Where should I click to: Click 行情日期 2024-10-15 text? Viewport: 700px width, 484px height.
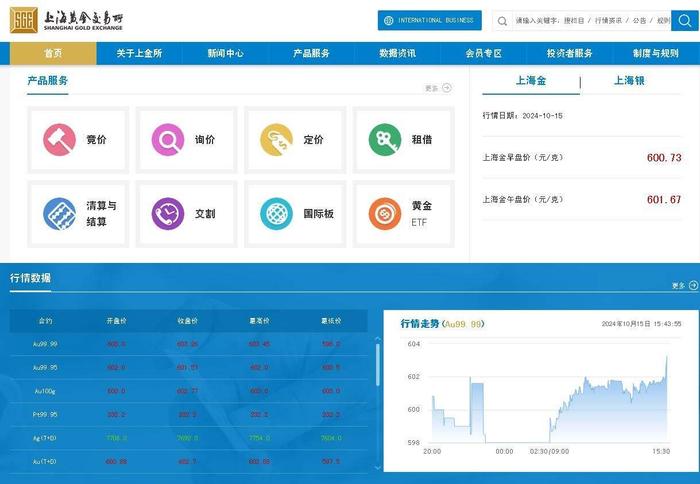tap(522, 116)
